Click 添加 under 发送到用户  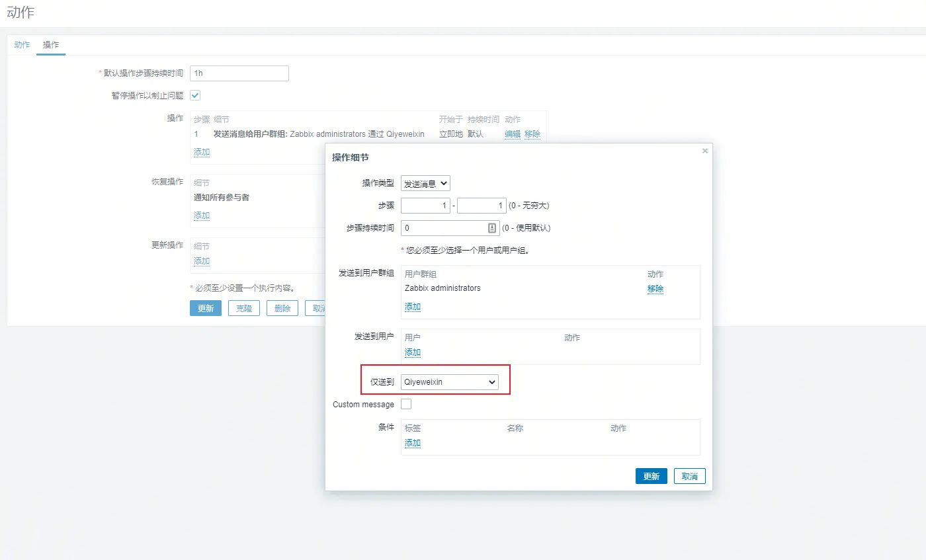[412, 352]
